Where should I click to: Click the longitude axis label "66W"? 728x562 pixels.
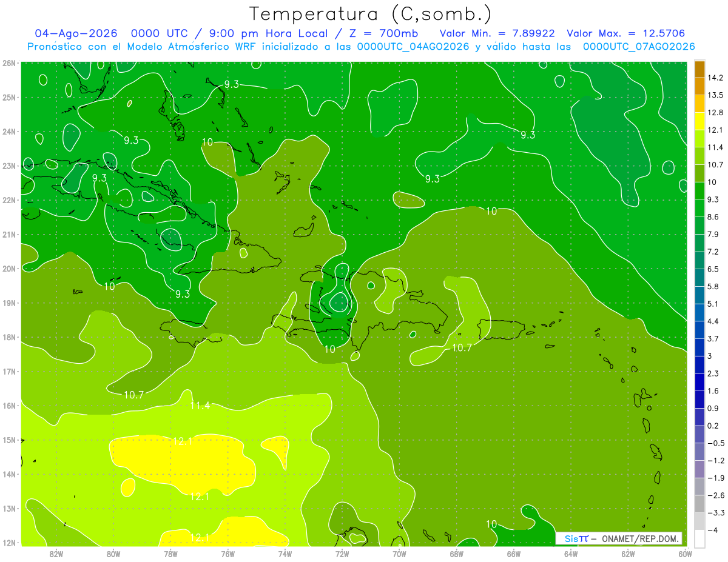pos(514,553)
